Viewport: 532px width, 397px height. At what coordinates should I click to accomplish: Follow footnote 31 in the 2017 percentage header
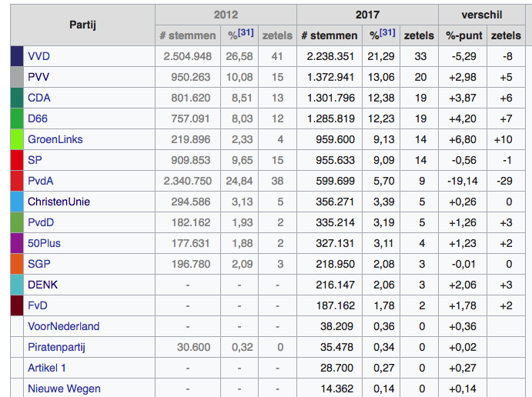click(387, 32)
